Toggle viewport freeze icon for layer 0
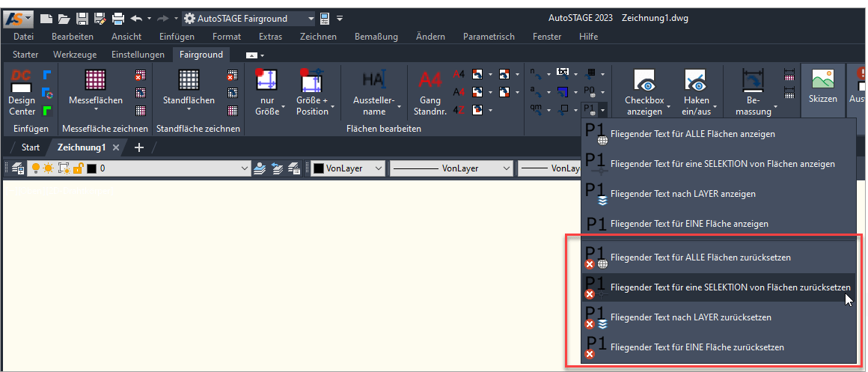 coord(63,168)
